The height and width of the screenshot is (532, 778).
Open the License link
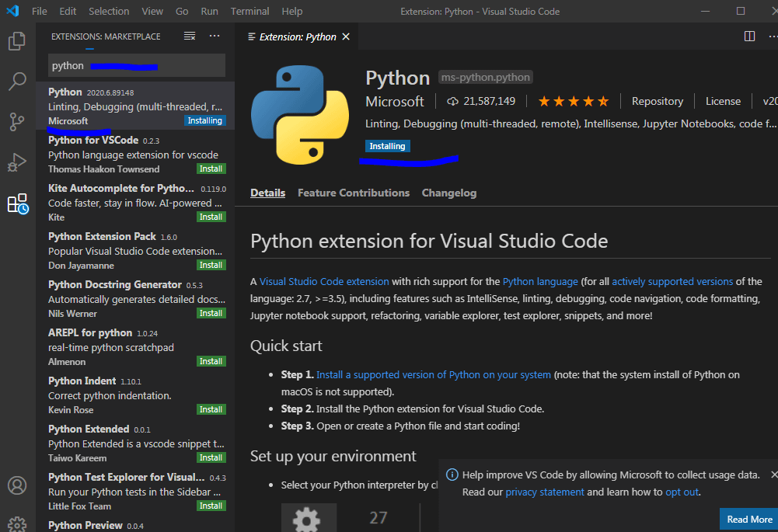(723, 101)
